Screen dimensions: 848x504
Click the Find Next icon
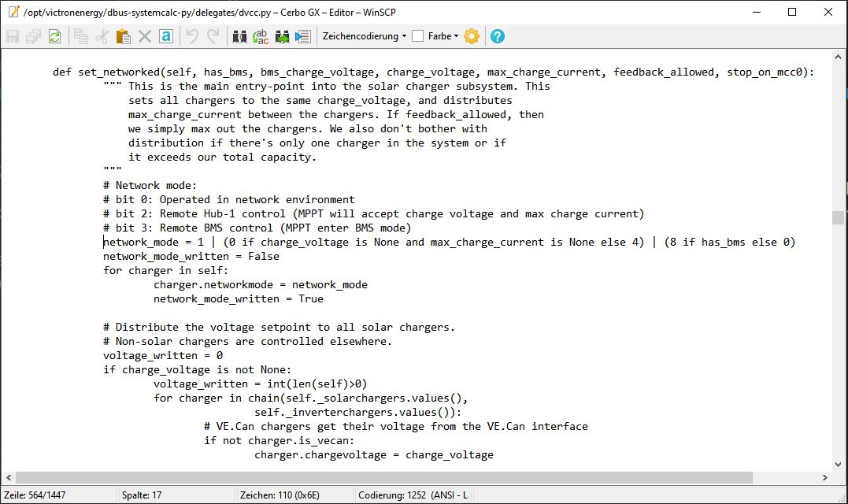282,36
